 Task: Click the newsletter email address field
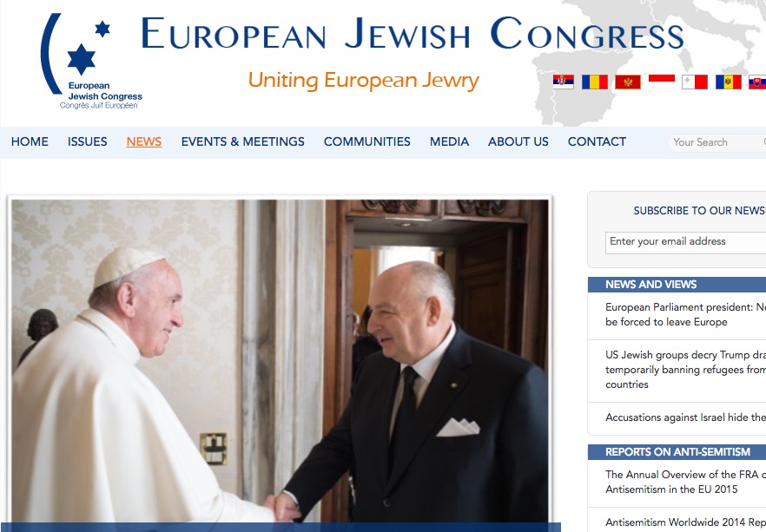pos(685,242)
